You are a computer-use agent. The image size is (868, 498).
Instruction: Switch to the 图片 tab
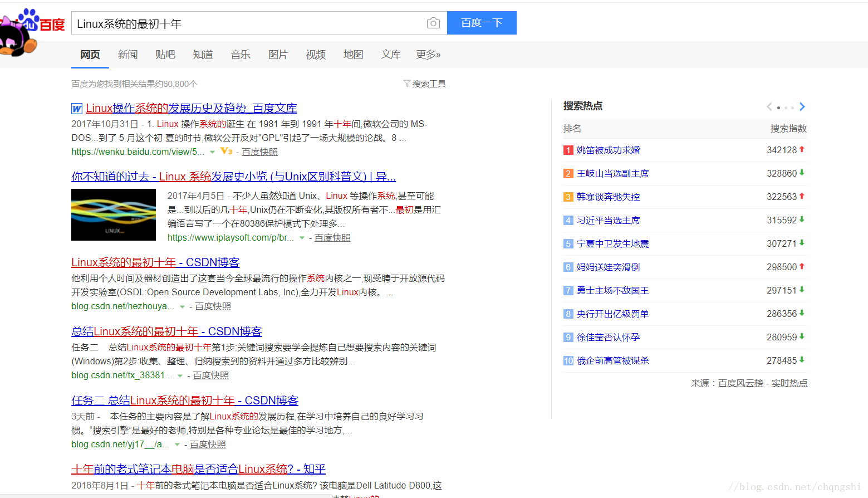click(278, 55)
